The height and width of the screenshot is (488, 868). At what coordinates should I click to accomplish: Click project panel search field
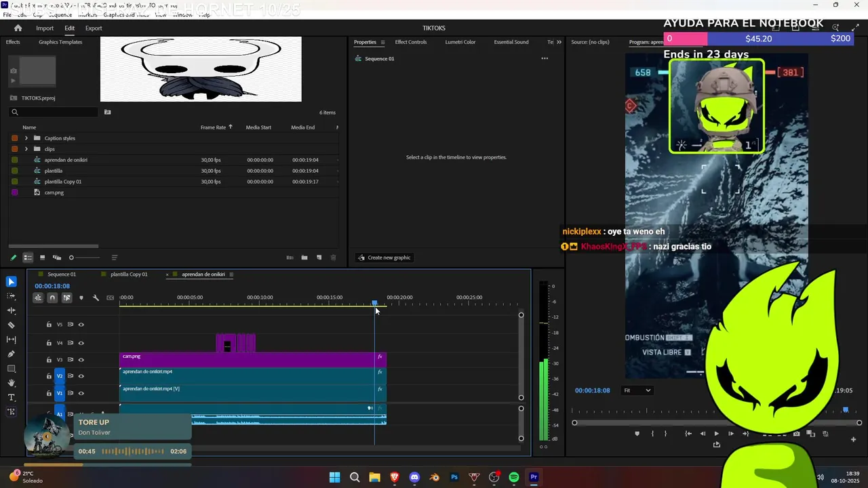point(54,113)
